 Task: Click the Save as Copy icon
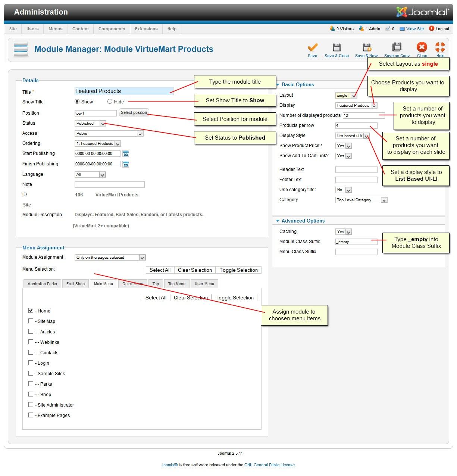[x=397, y=47]
